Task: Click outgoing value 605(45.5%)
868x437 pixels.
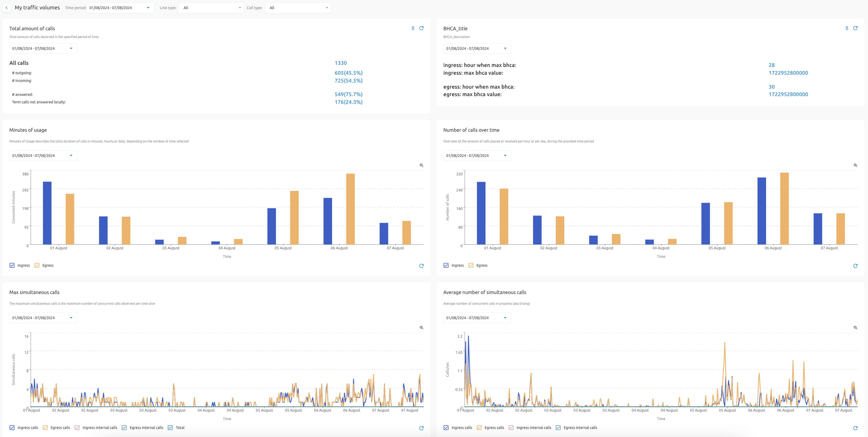Action: pyautogui.click(x=348, y=73)
